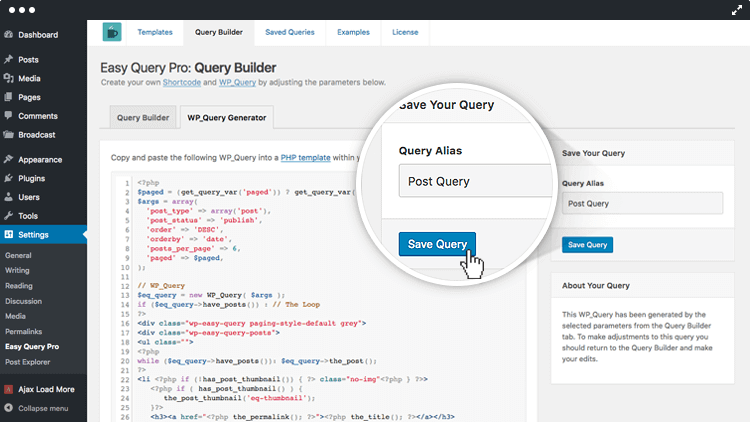The image size is (750, 422).
Task: Click the Tools wrench icon
Action: [8, 215]
